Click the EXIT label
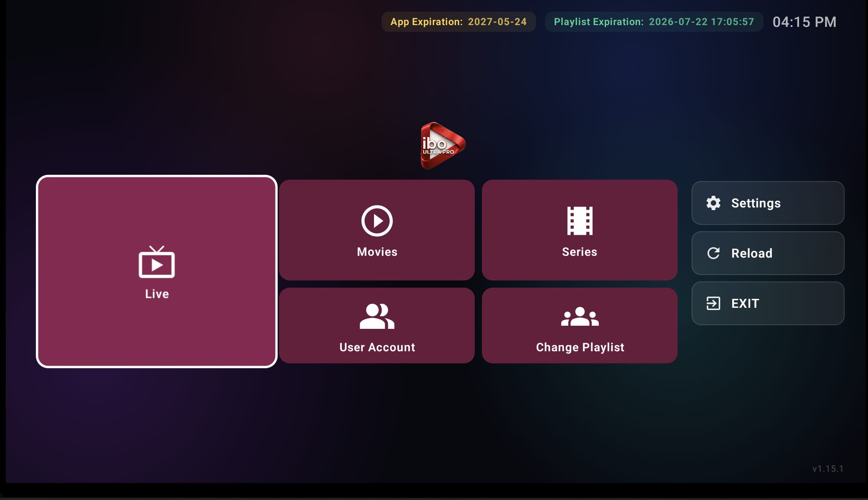The width and height of the screenshot is (868, 500). tap(745, 303)
